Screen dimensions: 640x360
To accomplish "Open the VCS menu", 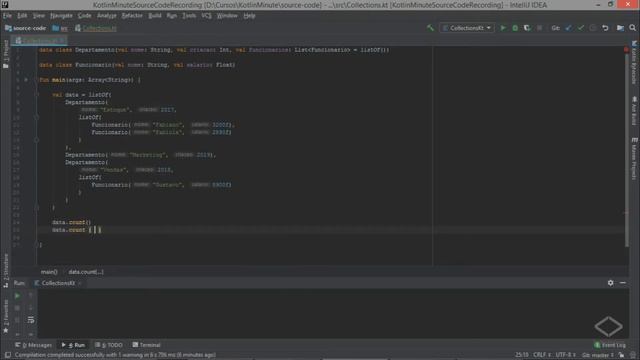I will 207,16.
